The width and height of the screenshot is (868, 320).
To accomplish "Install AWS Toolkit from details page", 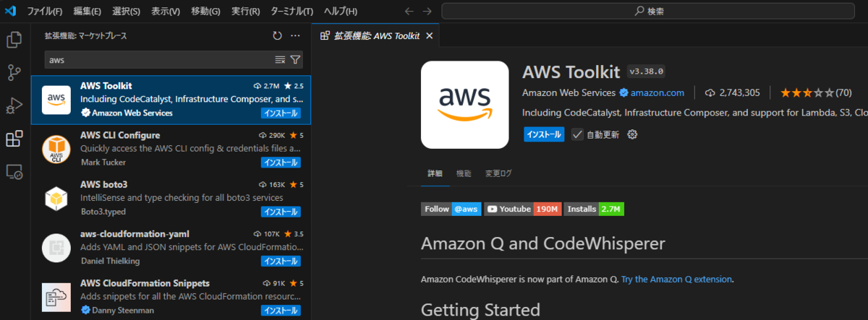I will (544, 134).
